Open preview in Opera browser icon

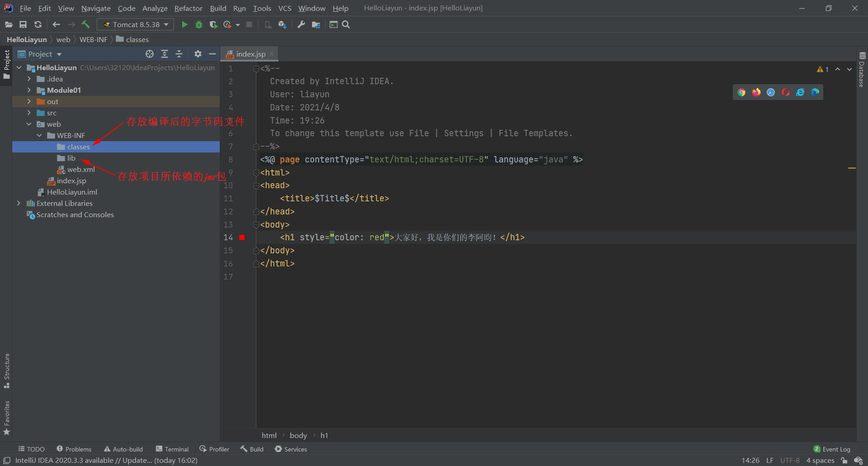[786, 92]
